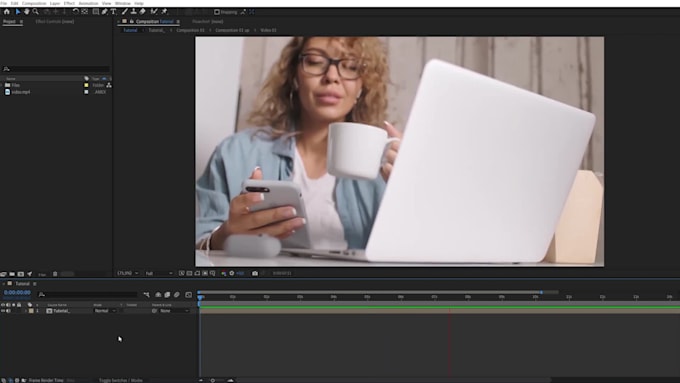
Task: Toggle motion blur switch in timeline
Action: click(x=177, y=295)
